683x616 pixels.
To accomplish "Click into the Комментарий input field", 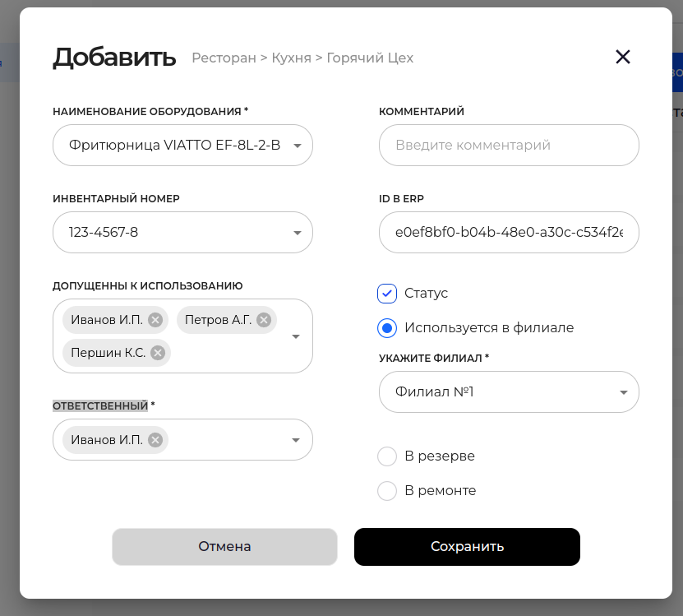I will tap(509, 146).
